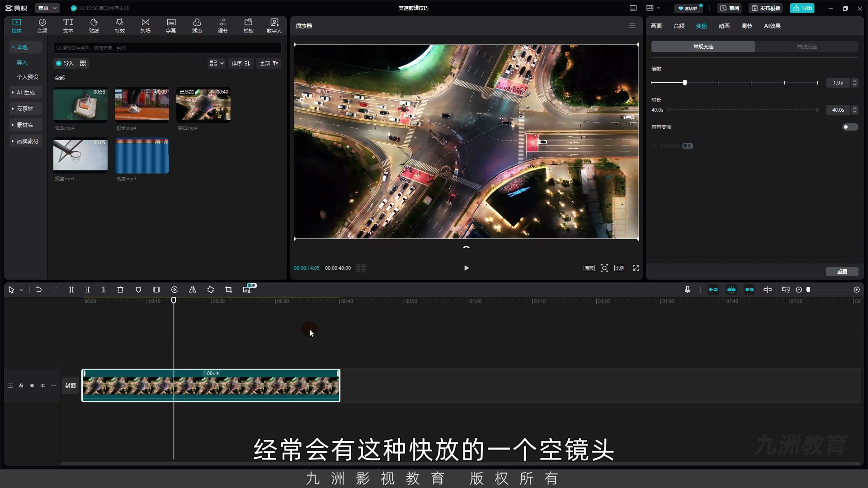Expand the 素材库 section
The image size is (868, 488).
25,125
